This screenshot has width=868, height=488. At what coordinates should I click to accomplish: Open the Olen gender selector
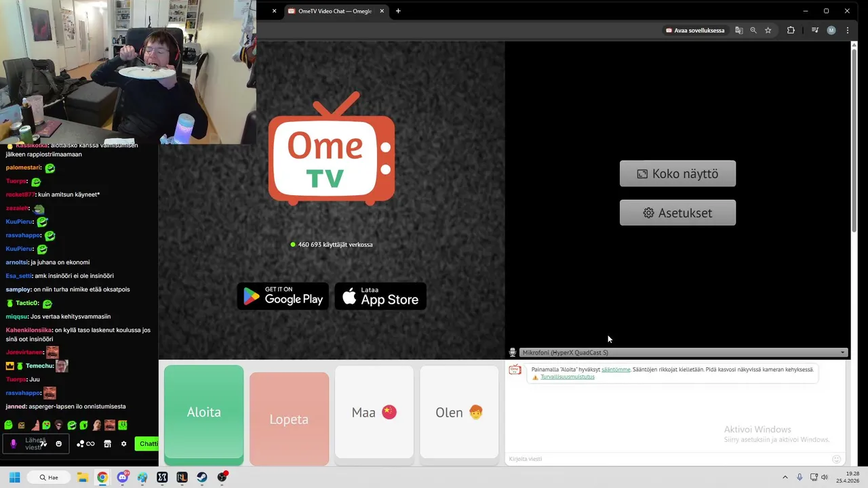click(459, 412)
